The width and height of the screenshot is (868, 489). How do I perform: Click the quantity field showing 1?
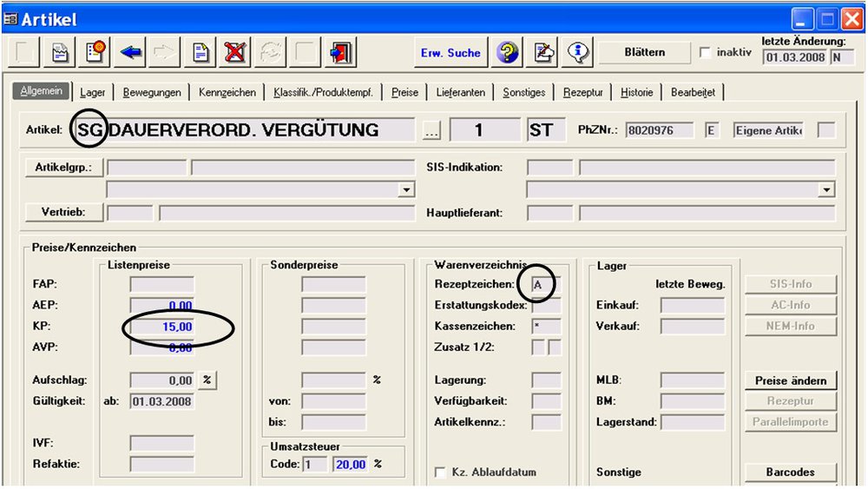click(x=484, y=130)
